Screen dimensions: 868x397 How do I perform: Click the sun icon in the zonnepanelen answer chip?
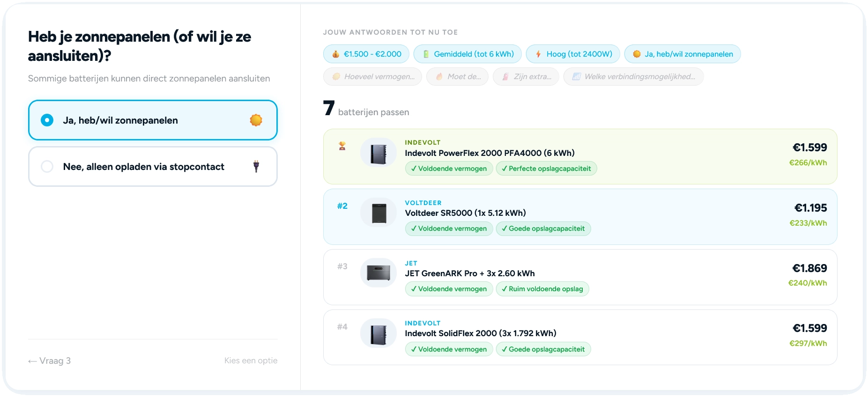point(637,54)
